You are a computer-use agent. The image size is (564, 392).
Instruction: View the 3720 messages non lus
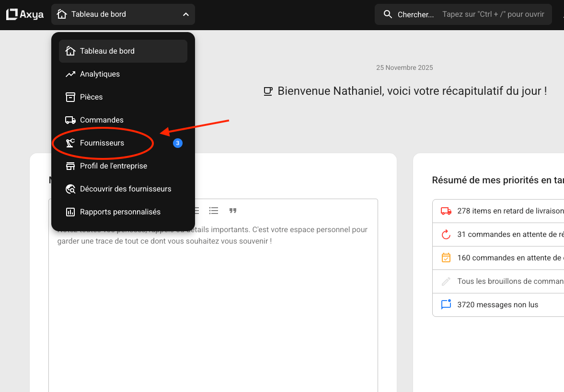point(497,305)
